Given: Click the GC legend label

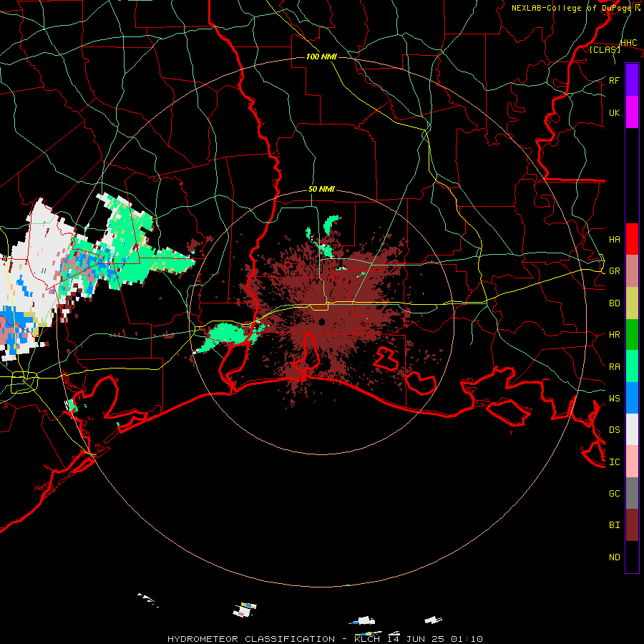Looking at the screenshot, I should coord(615,493).
